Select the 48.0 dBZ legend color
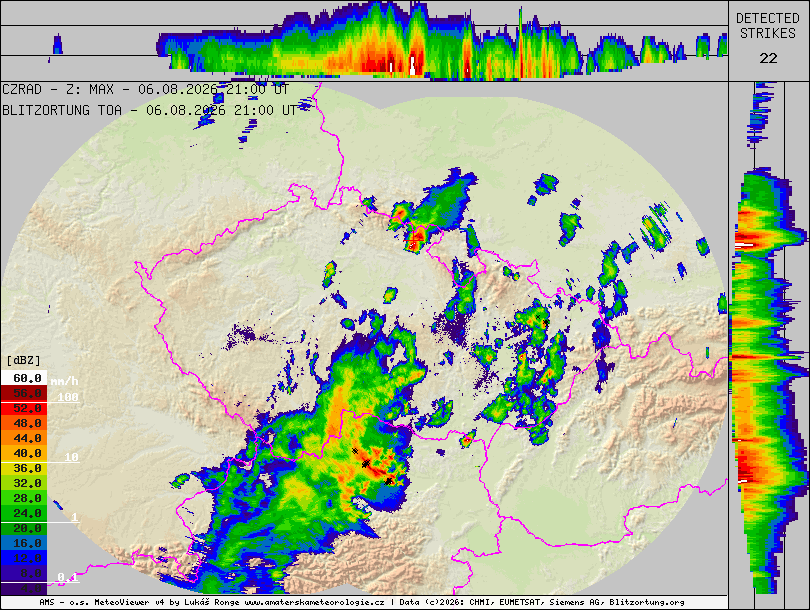 point(24,423)
